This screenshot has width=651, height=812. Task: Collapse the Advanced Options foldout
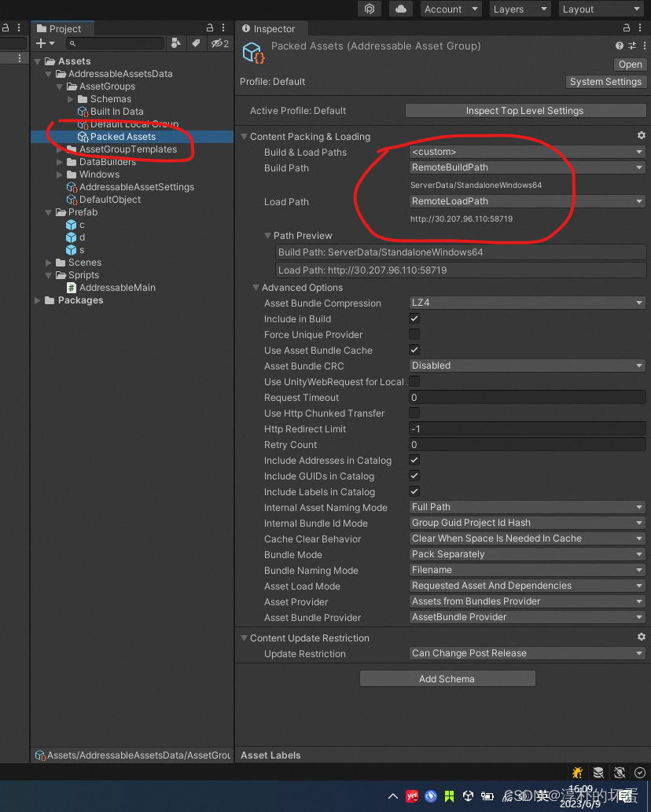(256, 288)
